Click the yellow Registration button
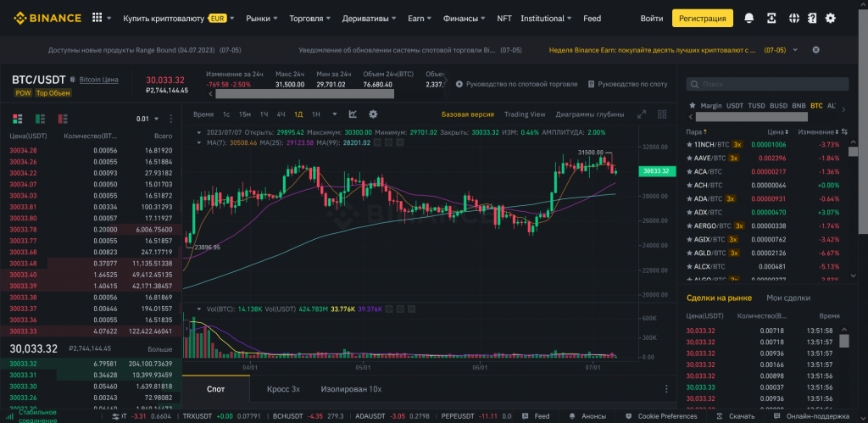This screenshot has width=868, height=423. click(x=702, y=18)
